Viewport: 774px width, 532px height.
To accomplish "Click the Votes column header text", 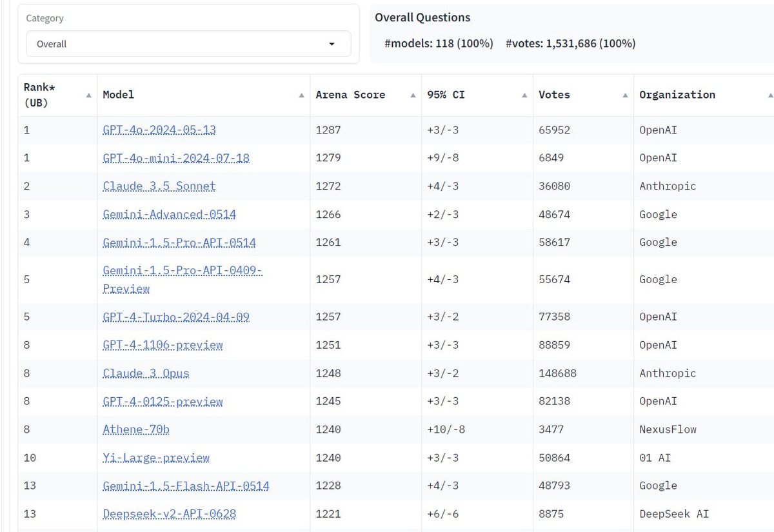I will click(x=554, y=95).
